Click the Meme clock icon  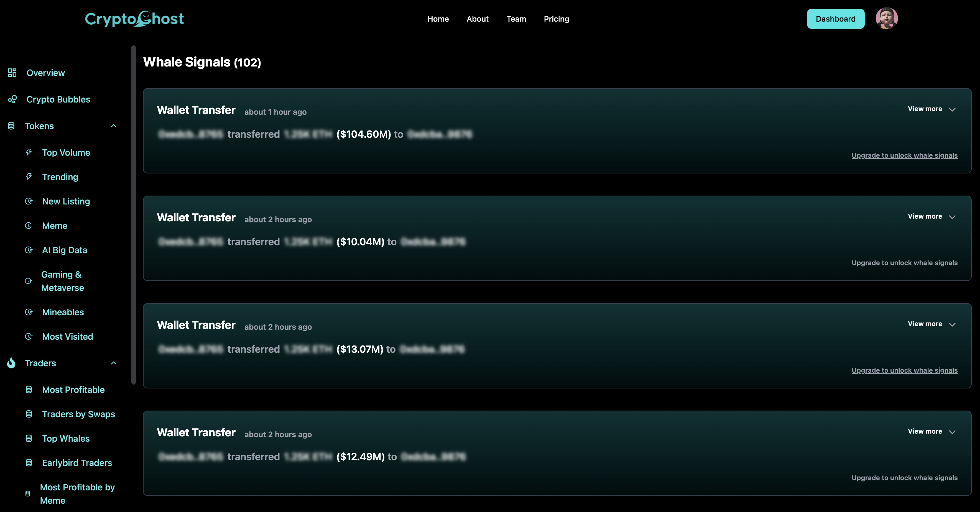tap(29, 226)
